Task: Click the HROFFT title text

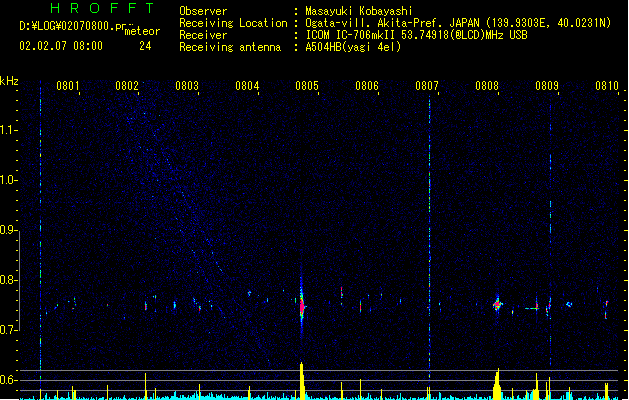Action: [x=102, y=8]
